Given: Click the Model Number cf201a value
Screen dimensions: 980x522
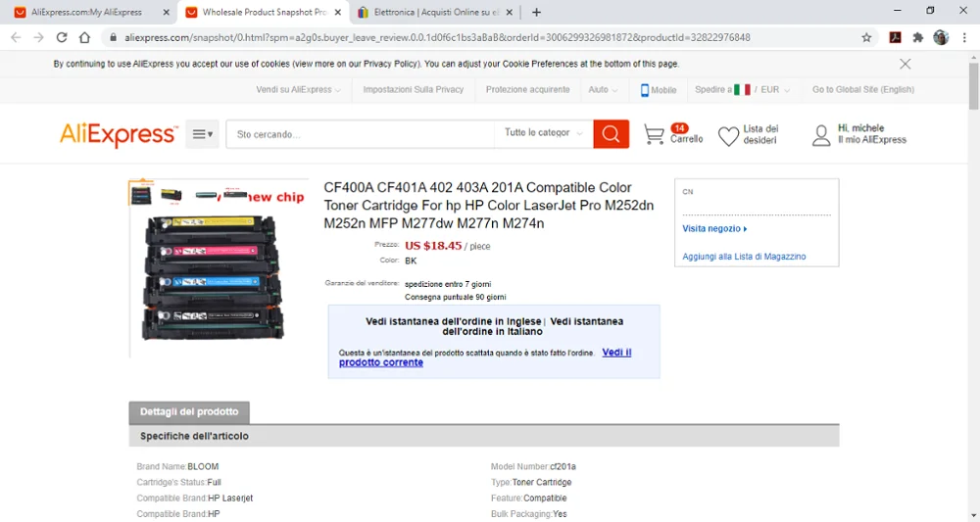Looking at the screenshot, I should tap(563, 466).
